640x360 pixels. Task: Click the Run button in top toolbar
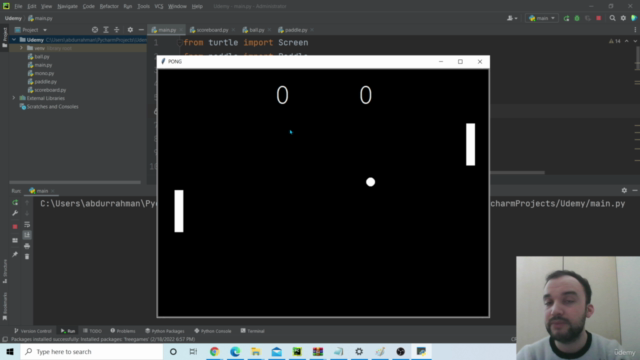tap(566, 18)
